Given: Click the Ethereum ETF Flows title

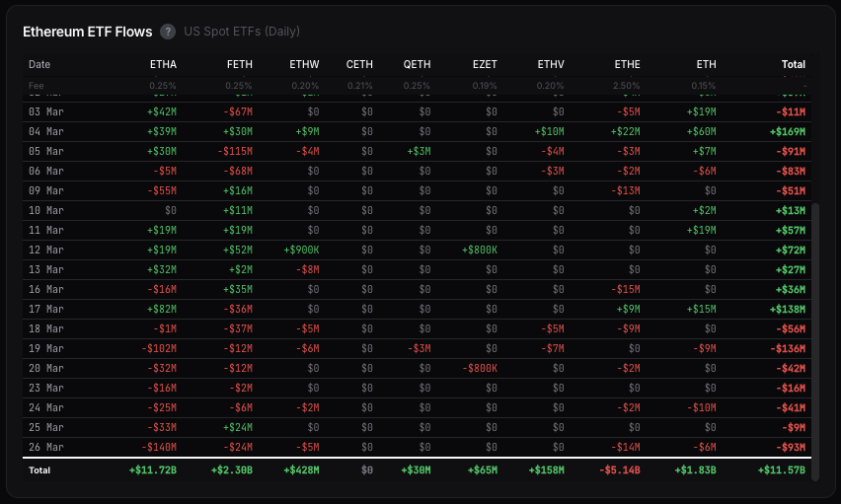Looking at the screenshot, I should [x=88, y=32].
